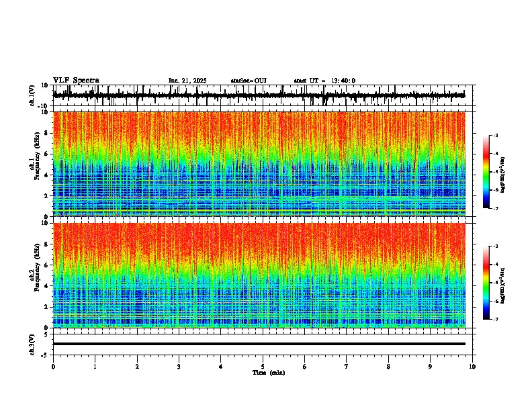Click time axis tick label "5"

[x=263, y=367]
